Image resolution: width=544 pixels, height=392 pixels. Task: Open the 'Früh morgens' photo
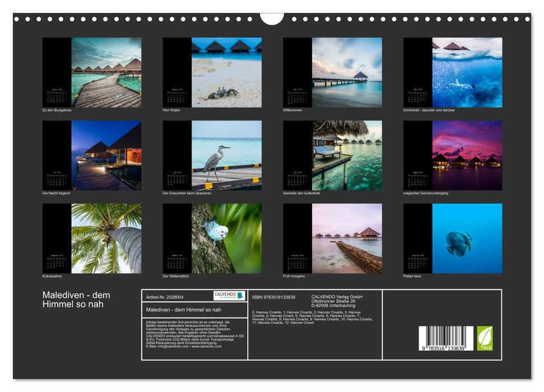coord(347,238)
